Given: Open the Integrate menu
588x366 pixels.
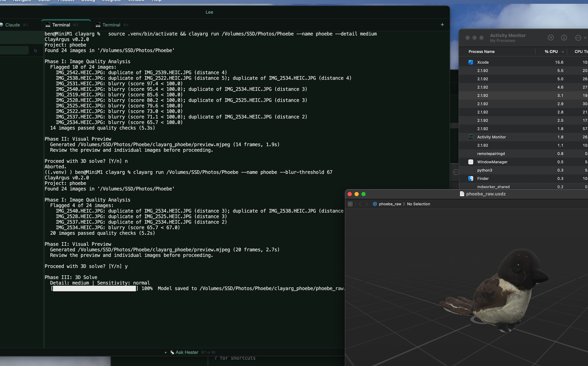Looking at the screenshot, I should (x=111, y=1).
